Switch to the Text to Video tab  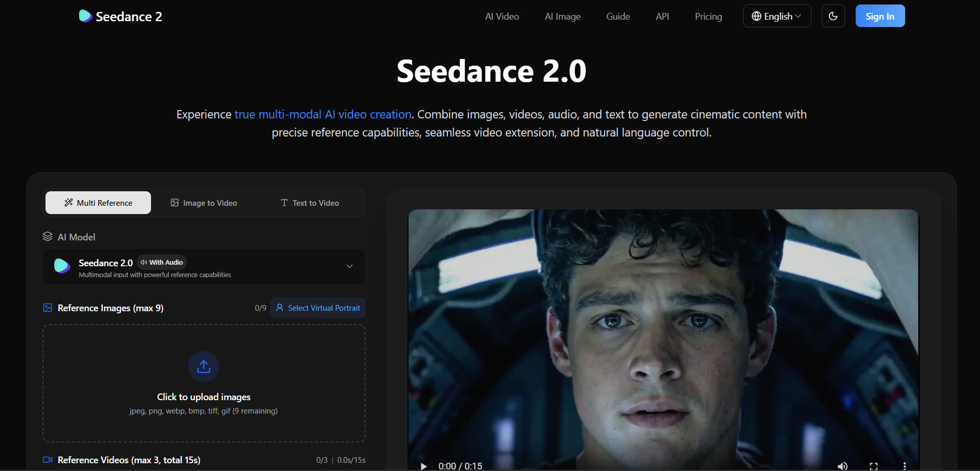click(x=310, y=203)
